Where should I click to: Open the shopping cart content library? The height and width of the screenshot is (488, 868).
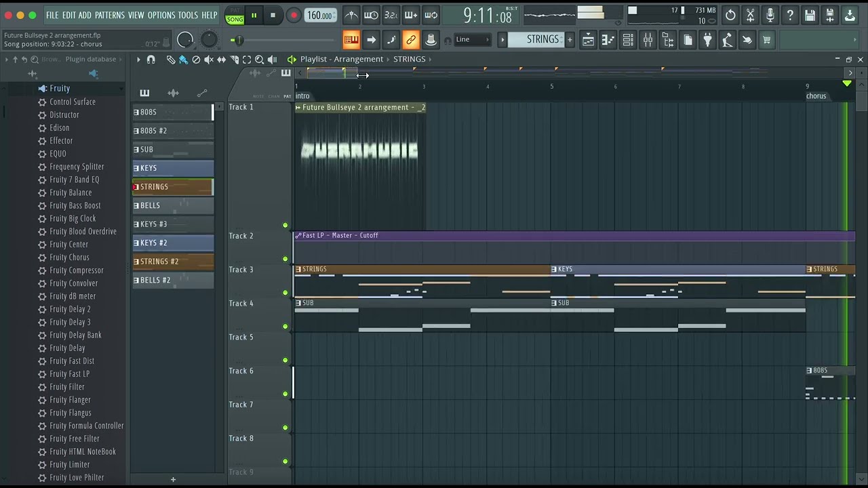click(x=767, y=40)
